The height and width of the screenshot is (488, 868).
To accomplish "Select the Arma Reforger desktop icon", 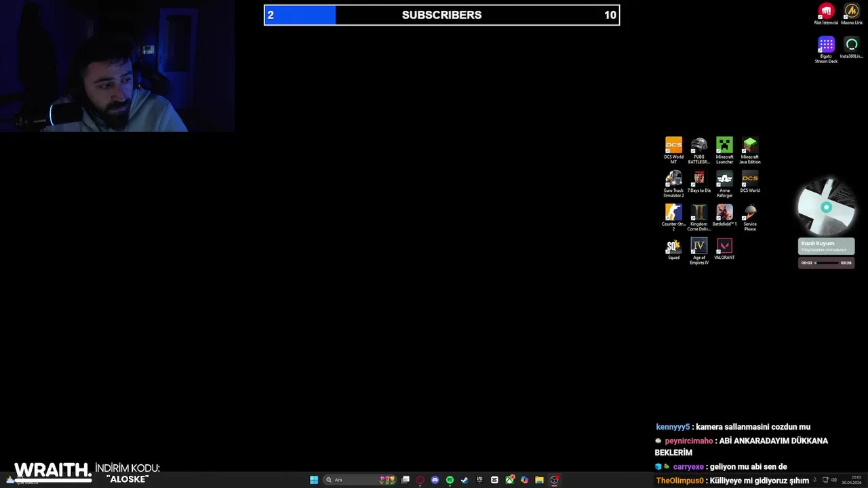I will 724,184.
